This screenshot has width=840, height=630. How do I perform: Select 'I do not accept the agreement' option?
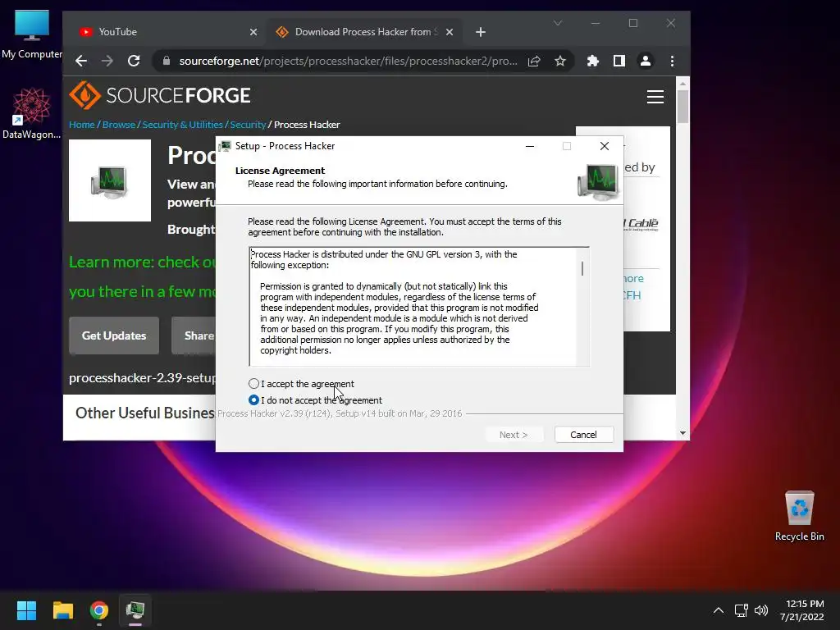click(254, 400)
